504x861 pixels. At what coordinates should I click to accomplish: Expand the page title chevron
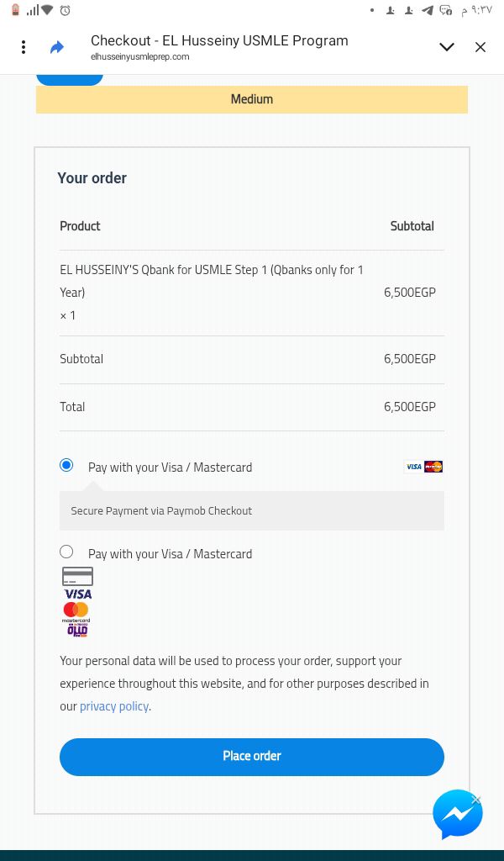click(x=447, y=47)
